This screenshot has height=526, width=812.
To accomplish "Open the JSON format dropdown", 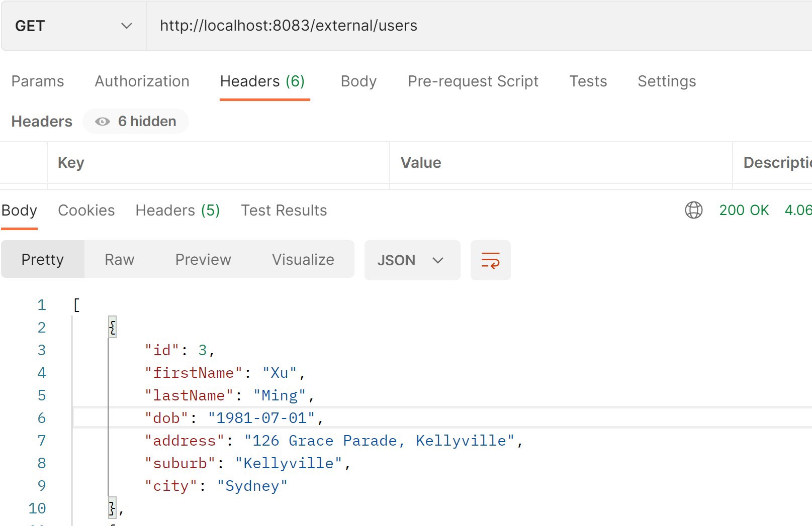I will coord(412,260).
